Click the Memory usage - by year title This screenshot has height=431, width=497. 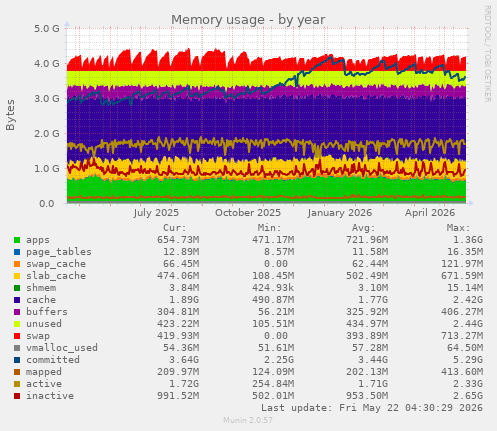(248, 20)
